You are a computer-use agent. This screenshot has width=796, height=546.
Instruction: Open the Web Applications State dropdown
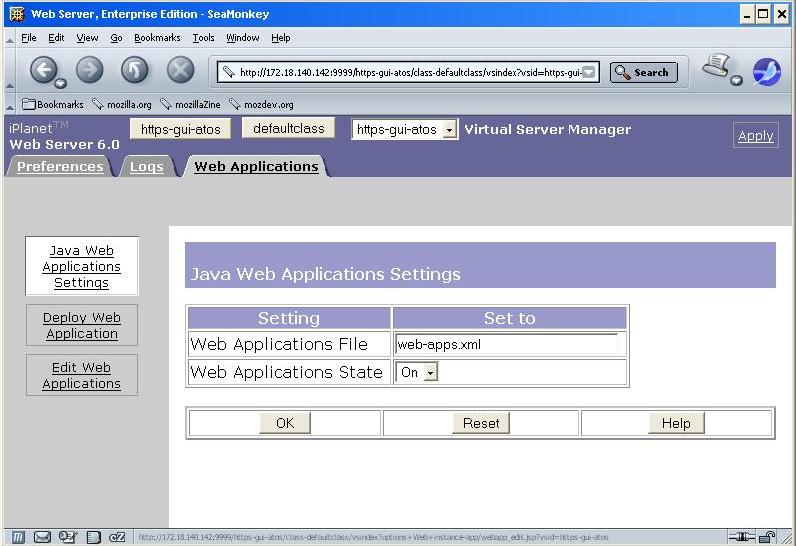(417, 372)
